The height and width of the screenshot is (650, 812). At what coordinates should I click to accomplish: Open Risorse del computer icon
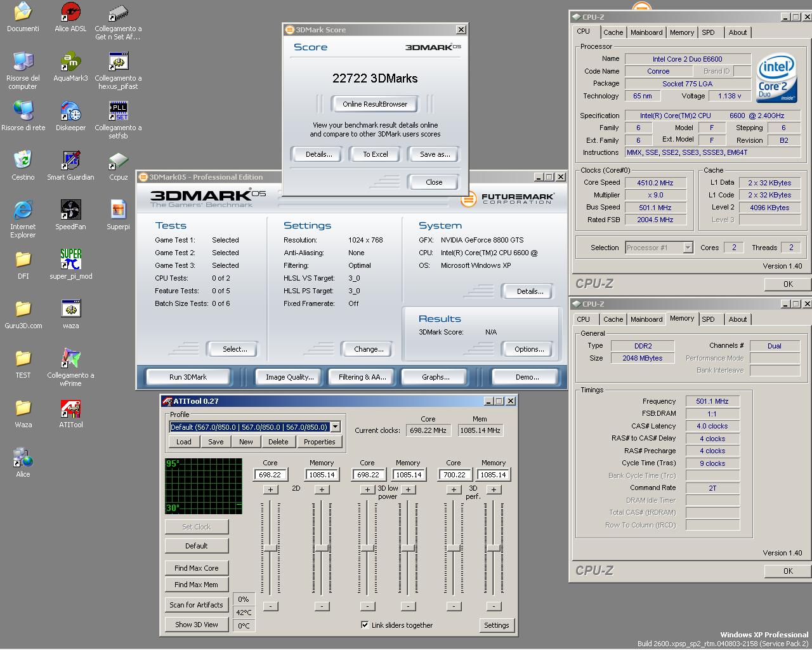23,70
